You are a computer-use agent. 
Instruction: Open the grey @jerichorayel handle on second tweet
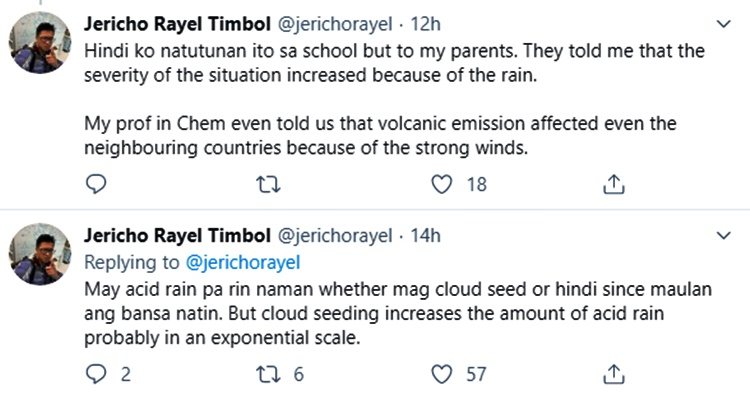pos(335,236)
